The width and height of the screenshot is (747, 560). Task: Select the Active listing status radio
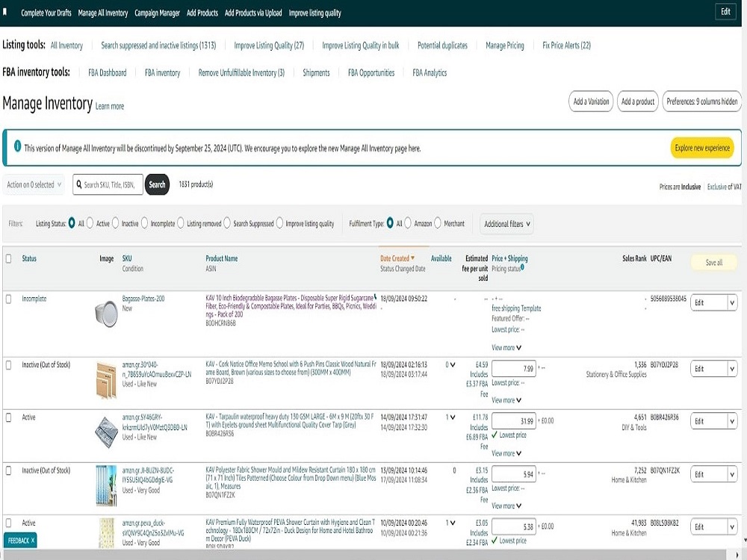[90, 223]
